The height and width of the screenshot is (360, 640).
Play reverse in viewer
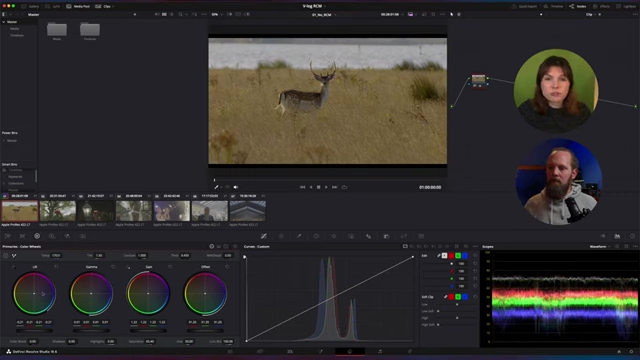pyautogui.click(x=311, y=187)
